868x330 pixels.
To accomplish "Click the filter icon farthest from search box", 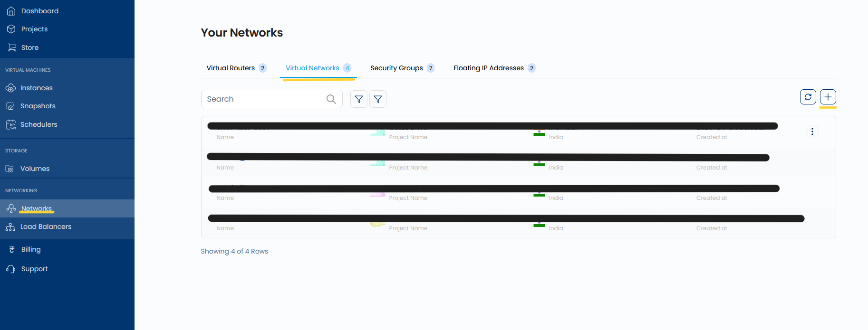I will point(378,99).
